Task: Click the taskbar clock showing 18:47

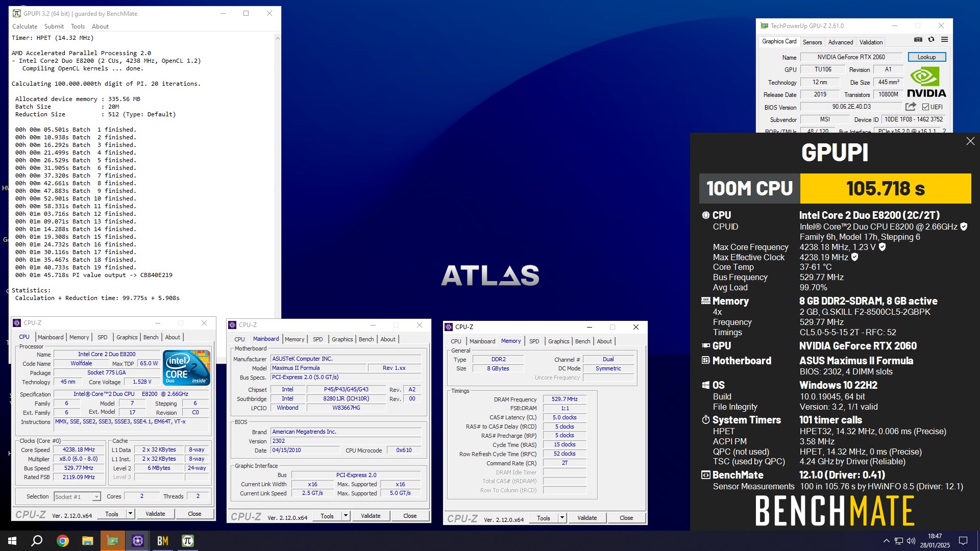Action: (935, 541)
